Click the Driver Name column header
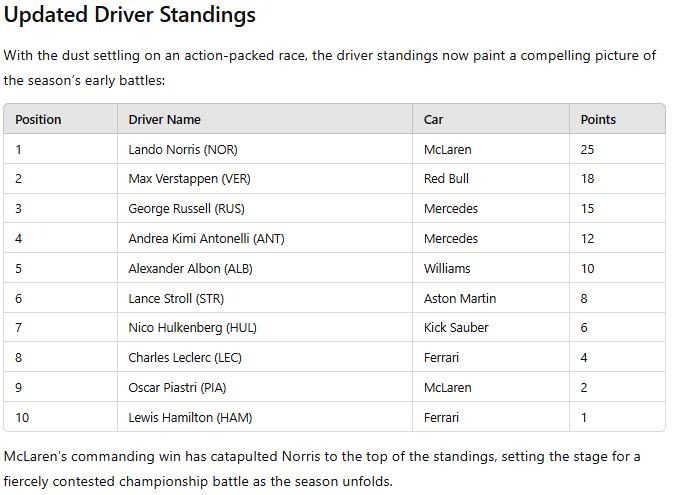Image resolution: width=673 pixels, height=495 pixels. click(x=164, y=119)
